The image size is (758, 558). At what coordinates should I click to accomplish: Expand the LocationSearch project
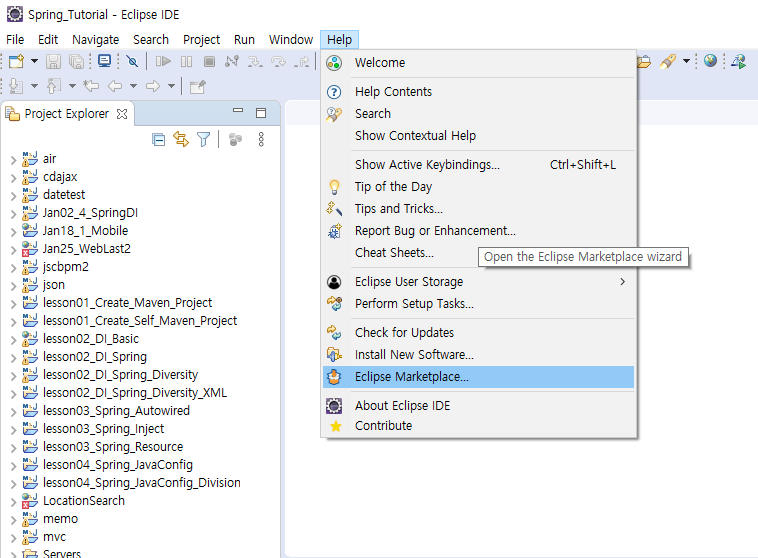point(14,501)
